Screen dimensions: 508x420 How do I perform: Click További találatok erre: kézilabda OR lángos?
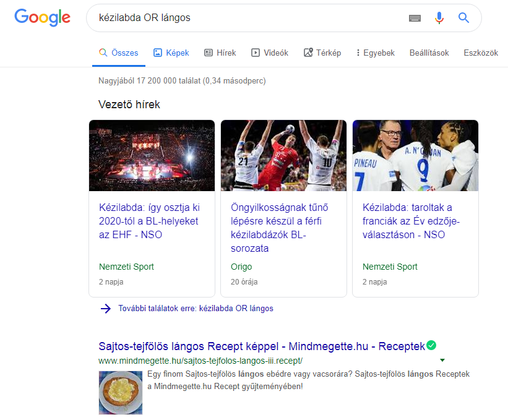tap(196, 308)
